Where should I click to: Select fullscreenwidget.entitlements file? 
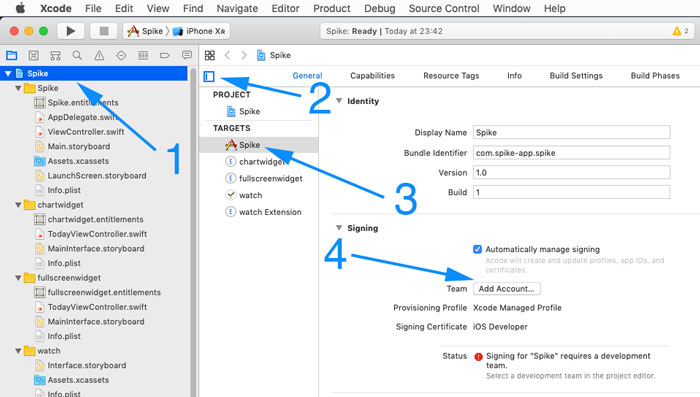pos(98,293)
